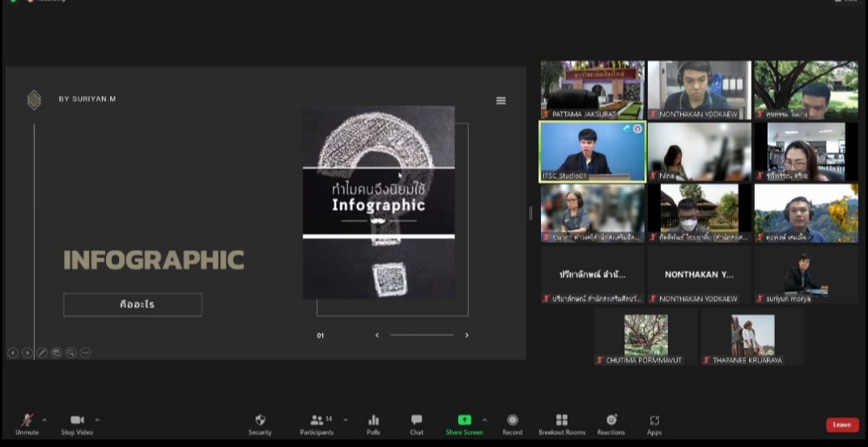Click the diamond logo beside BY SURIYAN.M
The height and width of the screenshot is (447, 868).
(34, 100)
